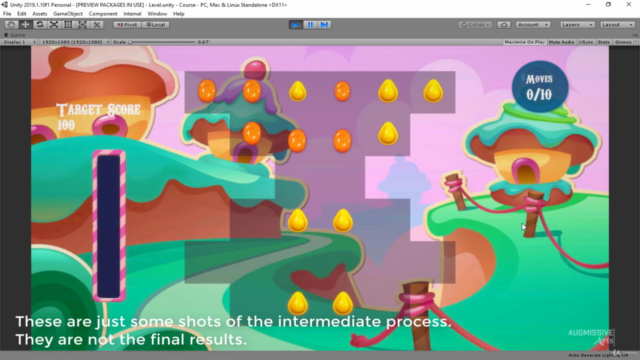The height and width of the screenshot is (360, 640).
Task: Pause the game with the Pause button
Action: [x=310, y=25]
